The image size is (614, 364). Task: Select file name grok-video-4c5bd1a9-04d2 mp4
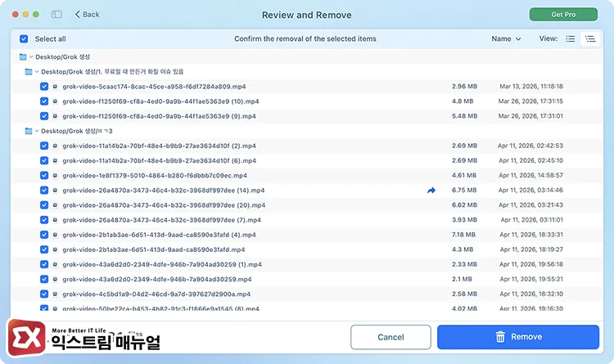point(156,294)
